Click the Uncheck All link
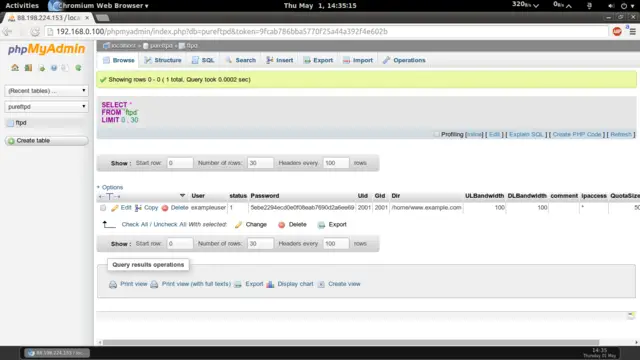 (x=170, y=224)
